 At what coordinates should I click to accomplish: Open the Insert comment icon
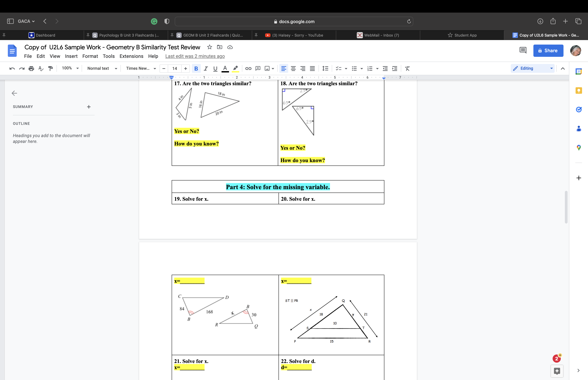tap(258, 68)
